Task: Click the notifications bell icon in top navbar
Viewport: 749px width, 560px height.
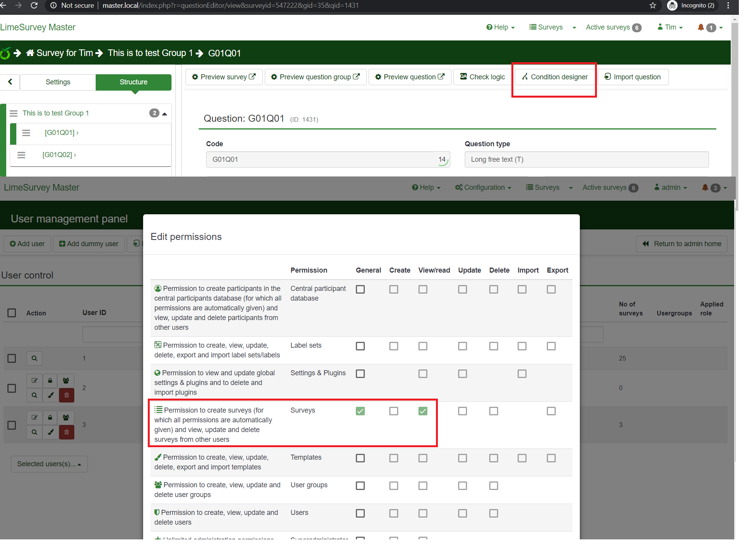Action: [x=700, y=27]
